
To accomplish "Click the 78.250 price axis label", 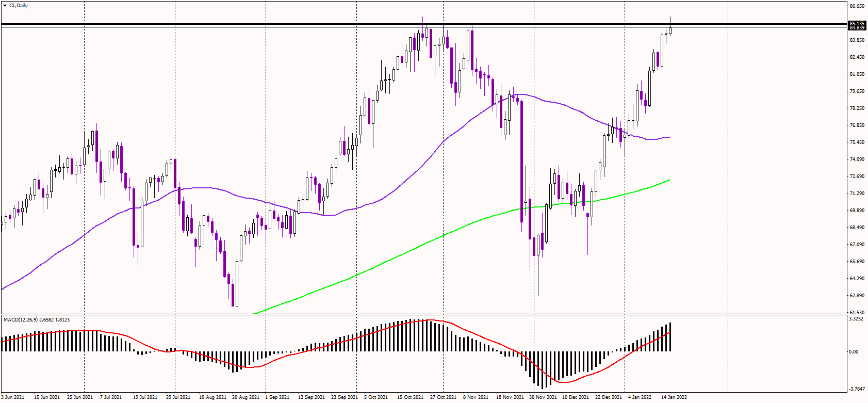I will click(857, 108).
